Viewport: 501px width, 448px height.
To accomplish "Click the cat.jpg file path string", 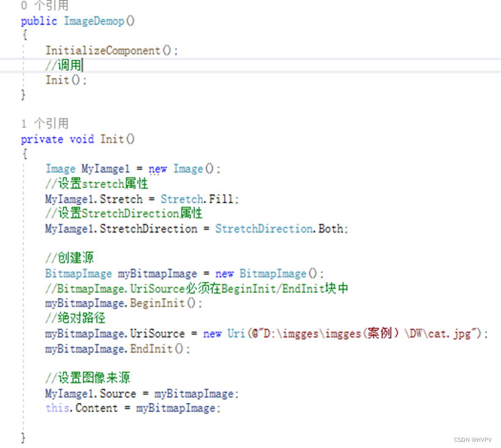I will 366,333.
